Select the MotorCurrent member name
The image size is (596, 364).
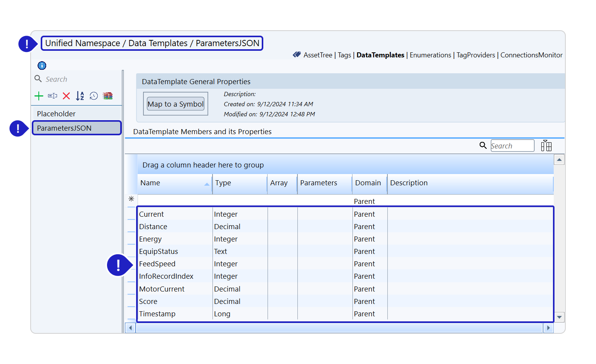pyautogui.click(x=162, y=289)
